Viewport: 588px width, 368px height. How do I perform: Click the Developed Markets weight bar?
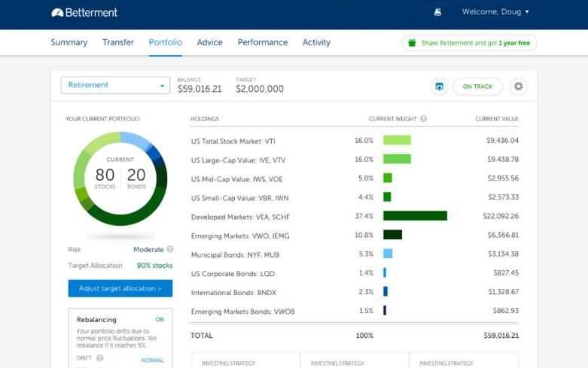click(x=415, y=216)
